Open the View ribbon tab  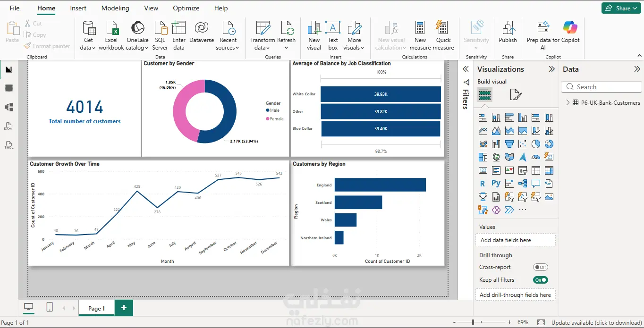(x=151, y=8)
